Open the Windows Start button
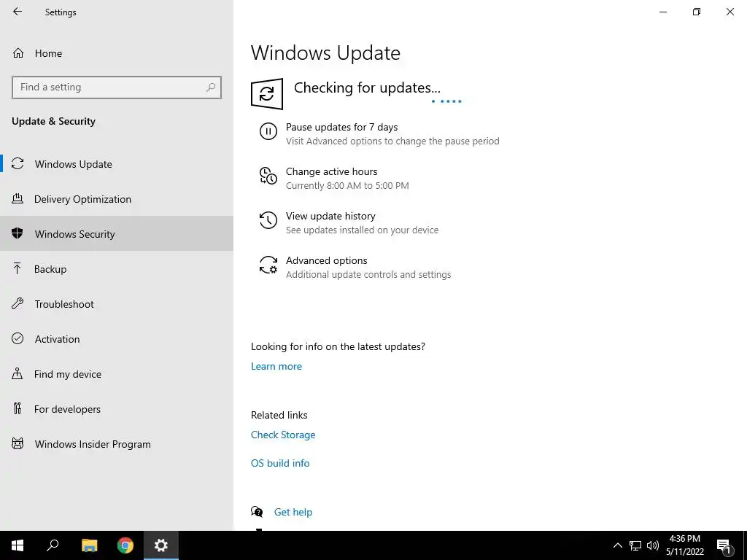The image size is (747, 560). pos(18,545)
